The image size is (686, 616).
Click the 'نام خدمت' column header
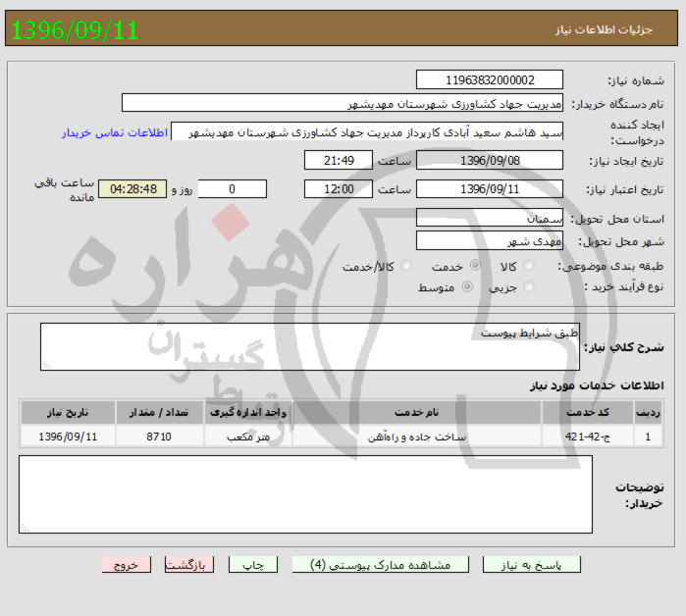point(416,412)
